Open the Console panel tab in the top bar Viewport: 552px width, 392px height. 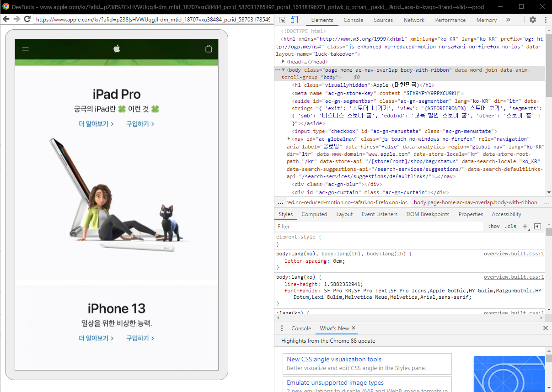354,20
